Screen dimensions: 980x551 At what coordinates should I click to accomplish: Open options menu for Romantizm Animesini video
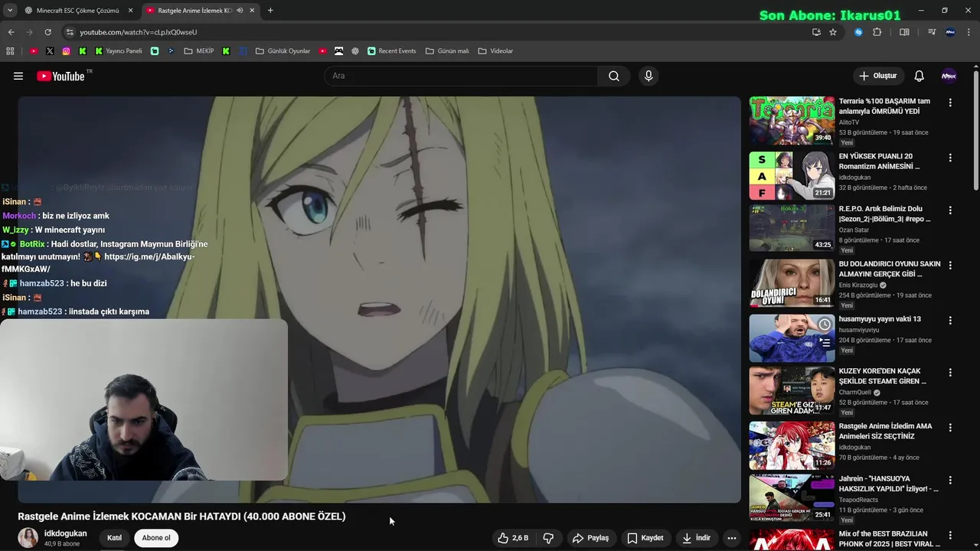(x=950, y=158)
